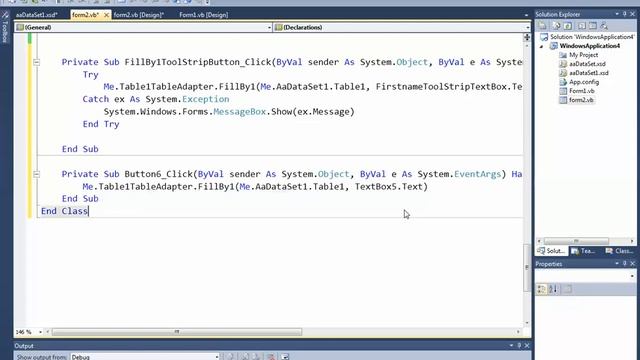Click Solution Explorer horizontal scrollbar thumb
Image resolution: width=640 pixels, height=360 pixels.
(x=576, y=241)
